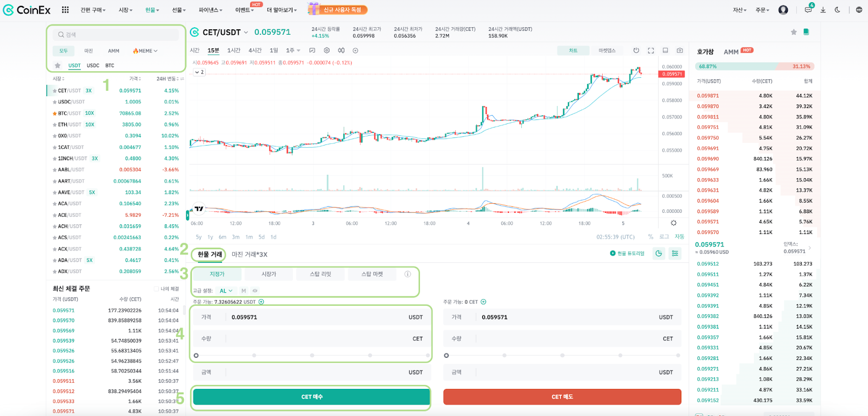Viewport: 868px width, 416px height.
Task: Toggle the eye visibility icon in advanced settings
Action: [255, 291]
